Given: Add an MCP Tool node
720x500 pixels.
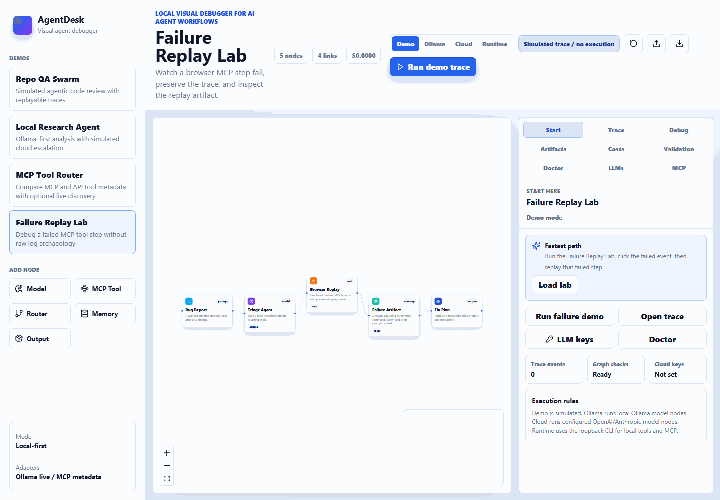Looking at the screenshot, I should tap(105, 289).
